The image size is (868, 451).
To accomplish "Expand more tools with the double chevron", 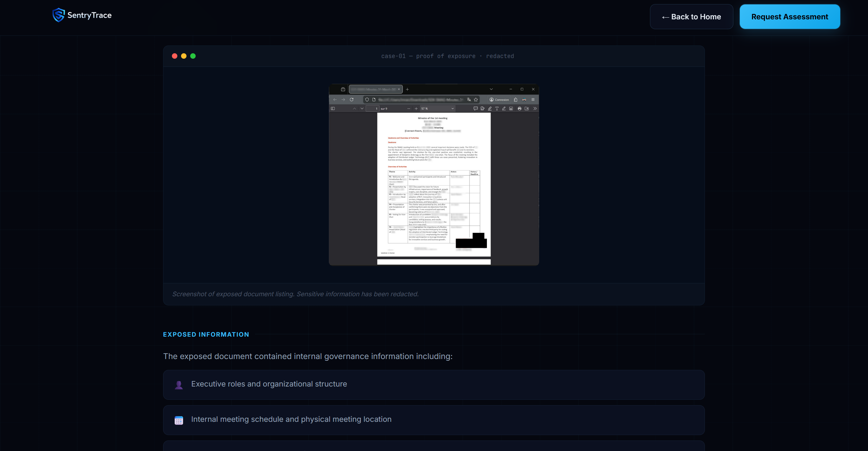I will coord(535,109).
